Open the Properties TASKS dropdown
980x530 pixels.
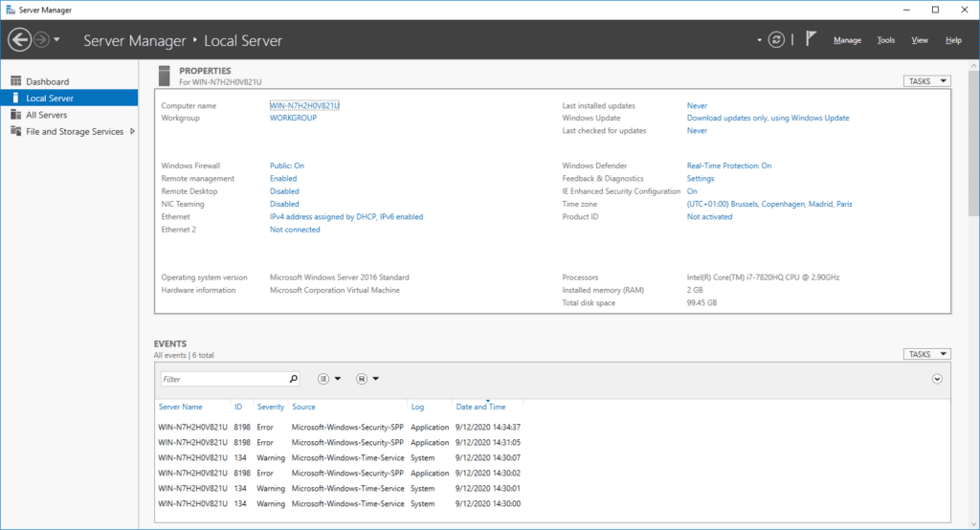(926, 81)
